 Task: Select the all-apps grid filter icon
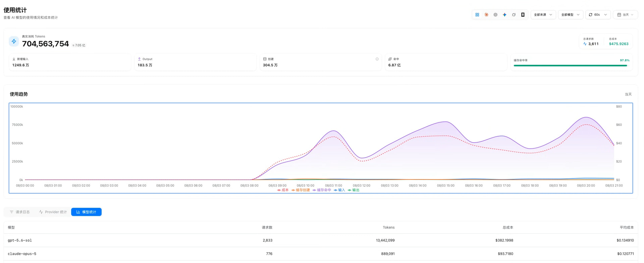[x=477, y=15]
